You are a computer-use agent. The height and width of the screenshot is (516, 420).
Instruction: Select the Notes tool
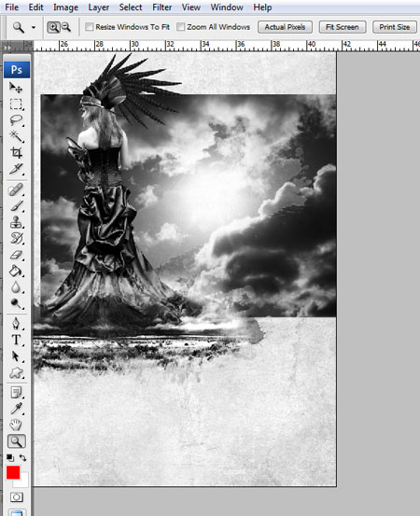[16, 392]
